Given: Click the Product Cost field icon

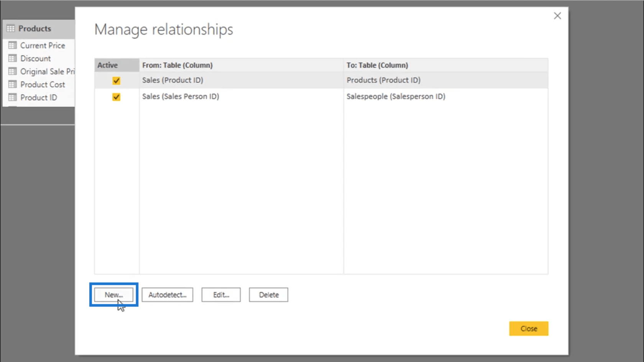Looking at the screenshot, I should 12,84.
